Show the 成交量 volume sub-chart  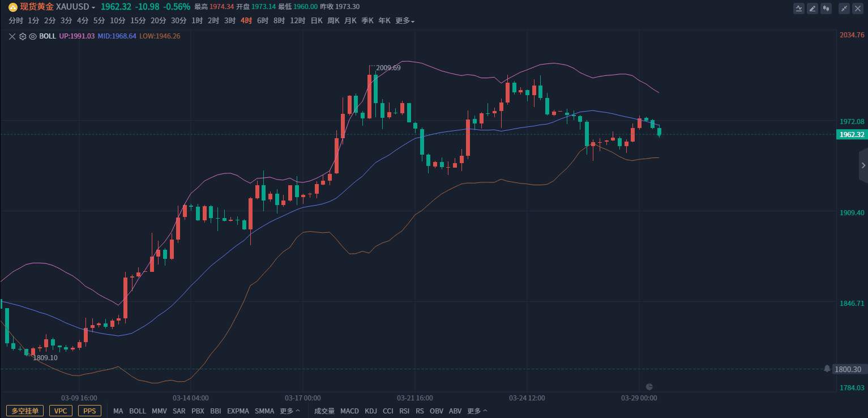coord(324,411)
